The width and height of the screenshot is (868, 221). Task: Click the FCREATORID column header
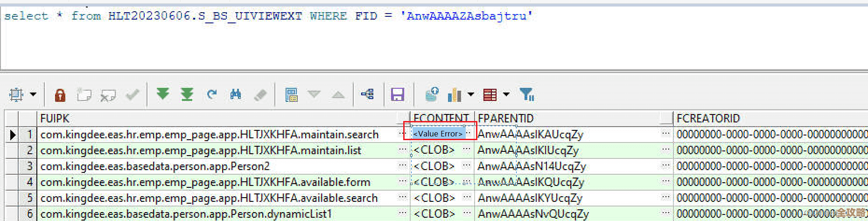[x=708, y=118]
